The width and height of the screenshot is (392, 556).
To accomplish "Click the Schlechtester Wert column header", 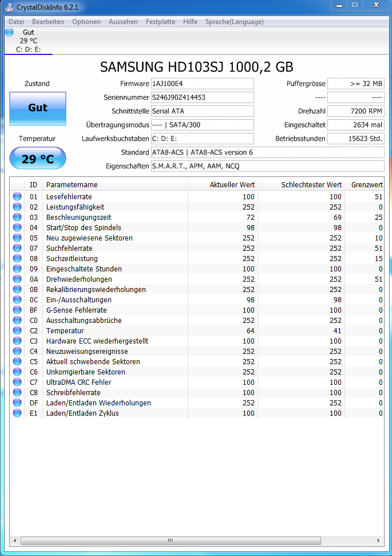I will coord(302,185).
